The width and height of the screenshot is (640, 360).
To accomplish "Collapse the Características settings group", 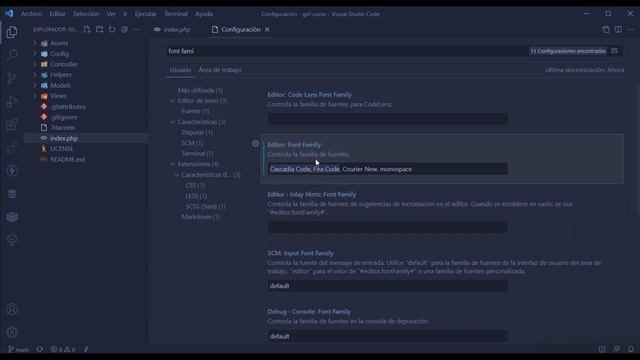I will 173,122.
